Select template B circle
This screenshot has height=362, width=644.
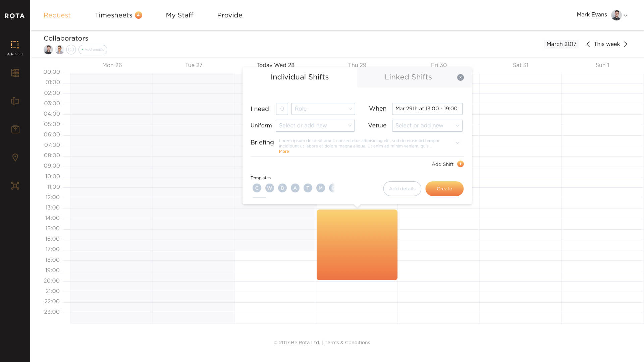pyautogui.click(x=282, y=188)
